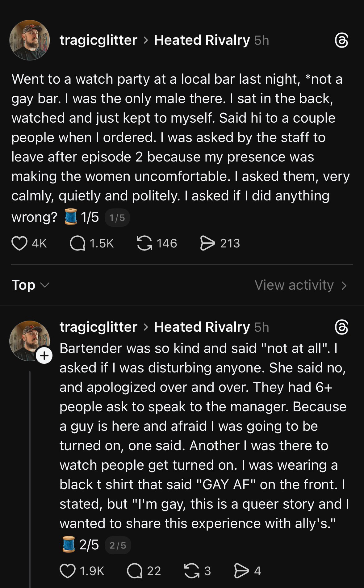Viewport: 364px width, 588px height.
Task: Open View activity chevron link
Action: [x=301, y=285]
